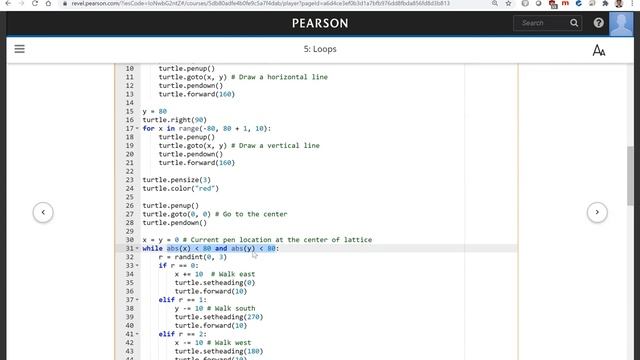The width and height of the screenshot is (640, 360).
Task: Click line number 30 in the gutter
Action: pos(130,240)
